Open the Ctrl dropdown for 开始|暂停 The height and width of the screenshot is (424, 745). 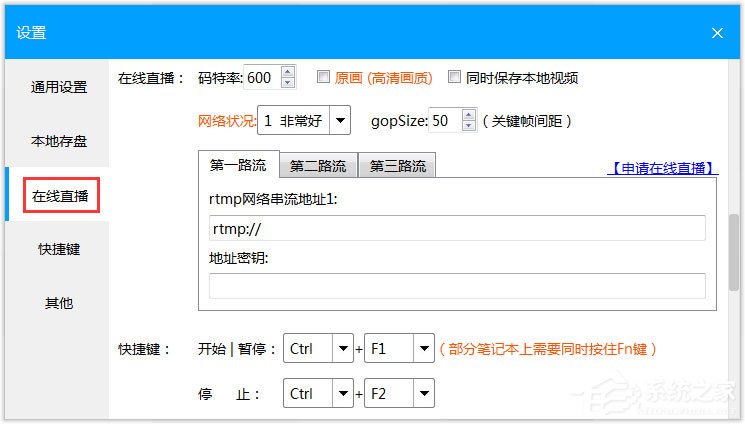tap(343, 349)
